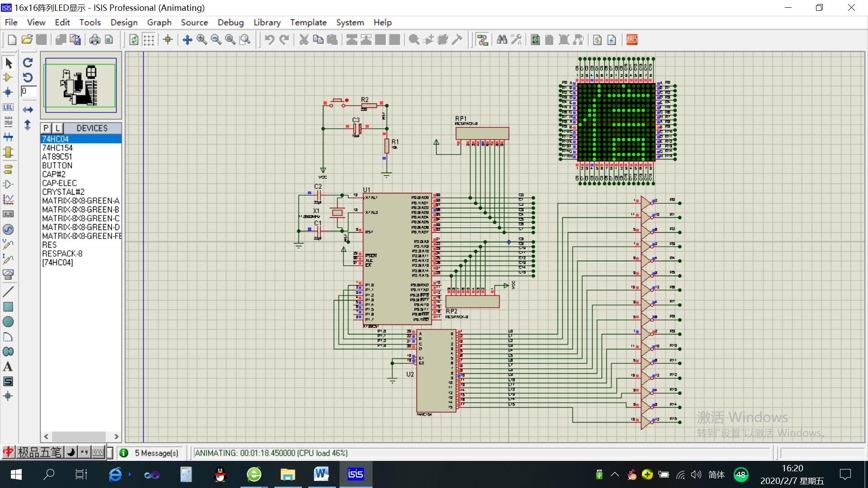The width and height of the screenshot is (868, 488).
Task: Select the Component mode tool
Action: coord(8,77)
